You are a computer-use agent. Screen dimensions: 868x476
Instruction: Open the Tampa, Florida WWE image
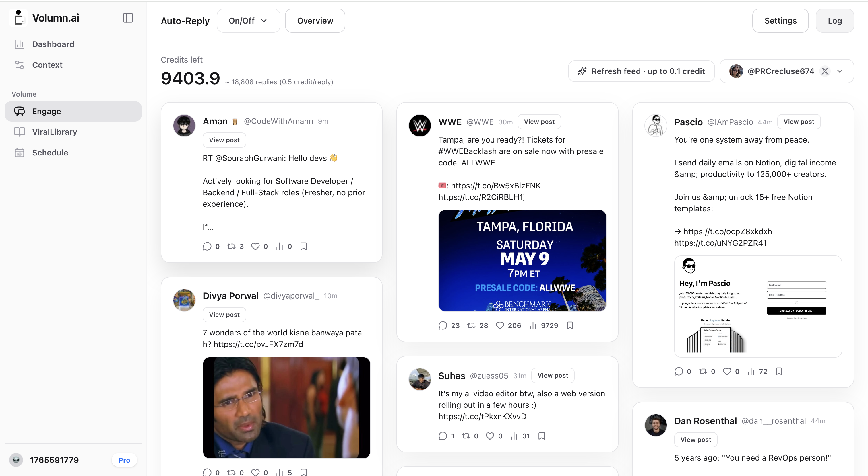(x=522, y=261)
